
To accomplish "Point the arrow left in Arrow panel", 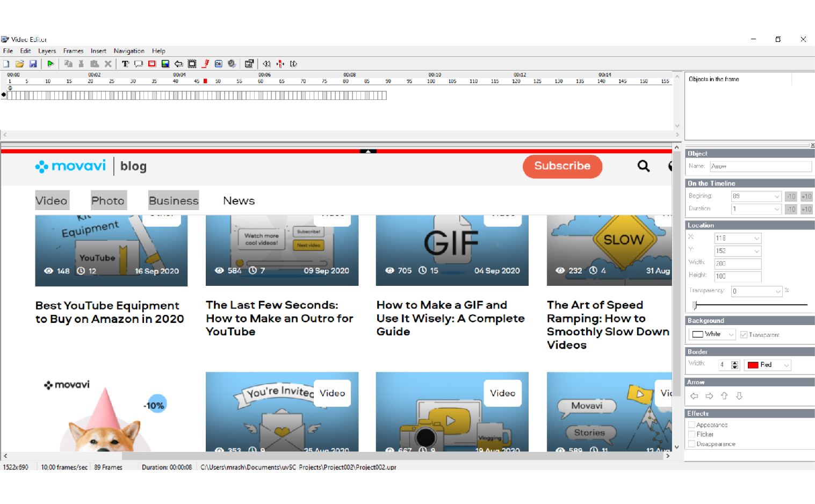I will point(694,396).
